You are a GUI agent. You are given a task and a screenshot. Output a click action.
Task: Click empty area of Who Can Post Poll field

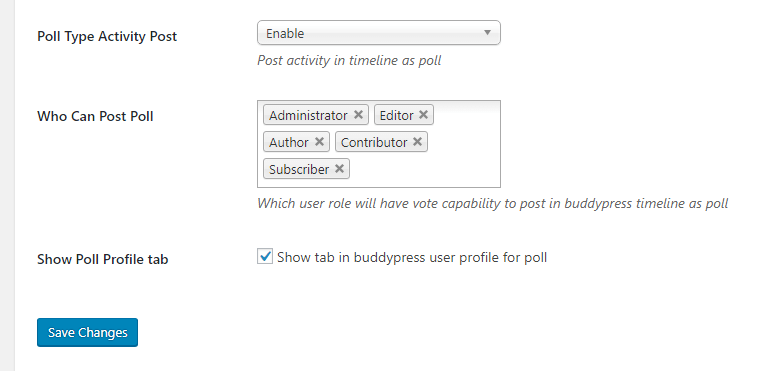point(425,169)
